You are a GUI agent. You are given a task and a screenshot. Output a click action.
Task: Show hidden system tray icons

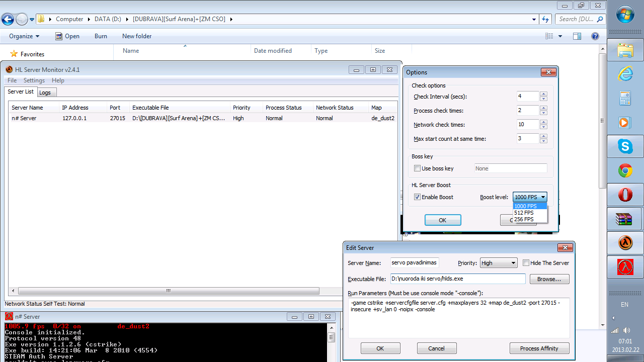tap(613, 318)
